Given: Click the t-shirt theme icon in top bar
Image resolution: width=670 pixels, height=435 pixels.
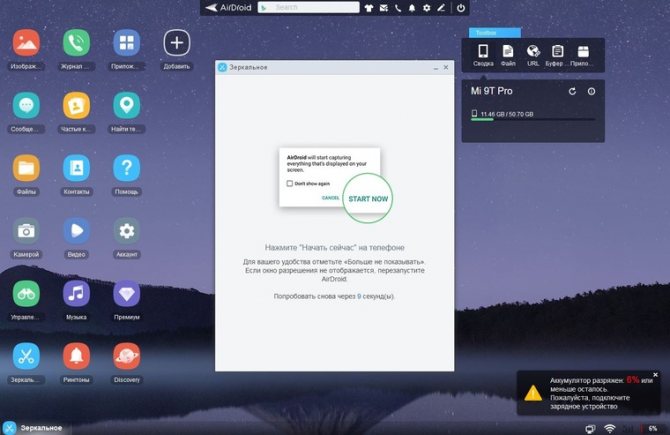Looking at the screenshot, I should pos(369,8).
